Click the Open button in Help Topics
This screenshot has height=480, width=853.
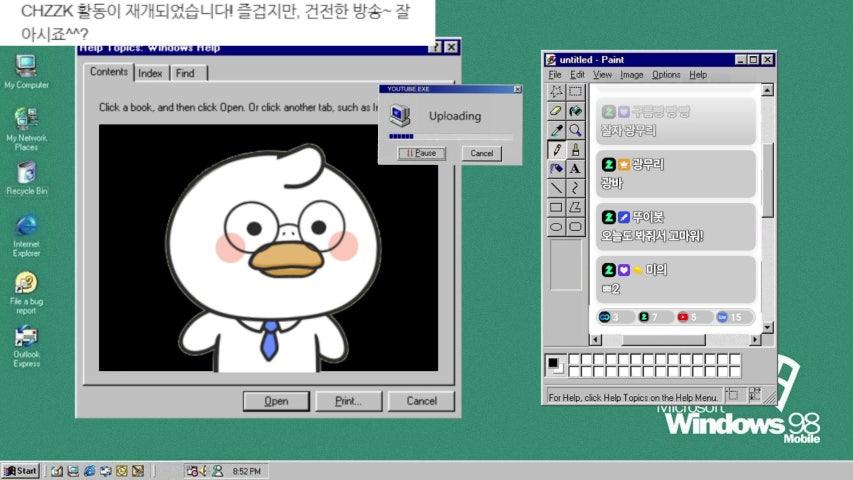pyautogui.click(x=276, y=401)
